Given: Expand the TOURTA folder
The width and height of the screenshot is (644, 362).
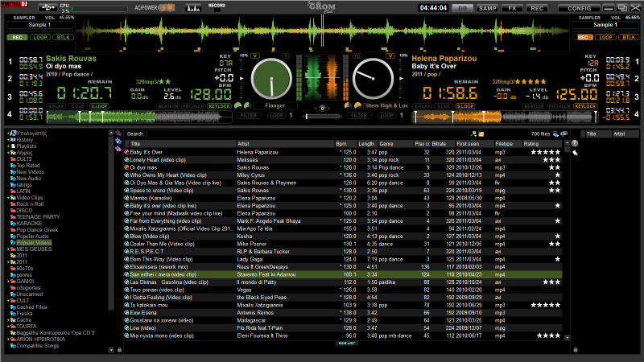Looking at the screenshot, I should (8, 327).
